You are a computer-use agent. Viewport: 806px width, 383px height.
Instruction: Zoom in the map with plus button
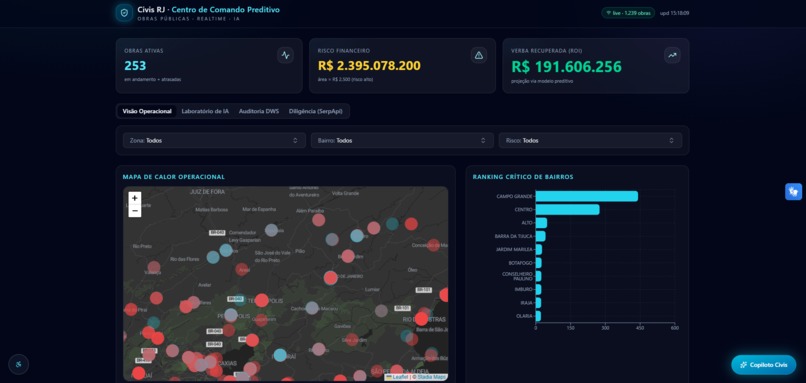point(135,198)
